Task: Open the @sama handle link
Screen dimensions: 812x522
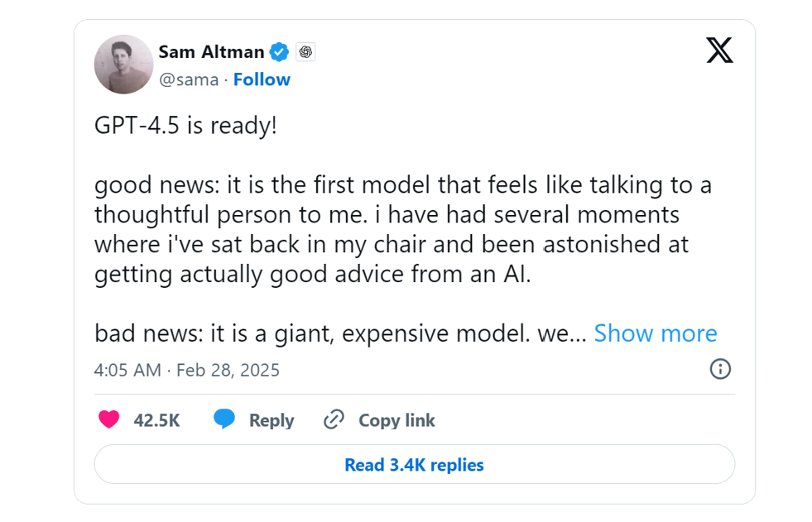Action: coord(189,79)
